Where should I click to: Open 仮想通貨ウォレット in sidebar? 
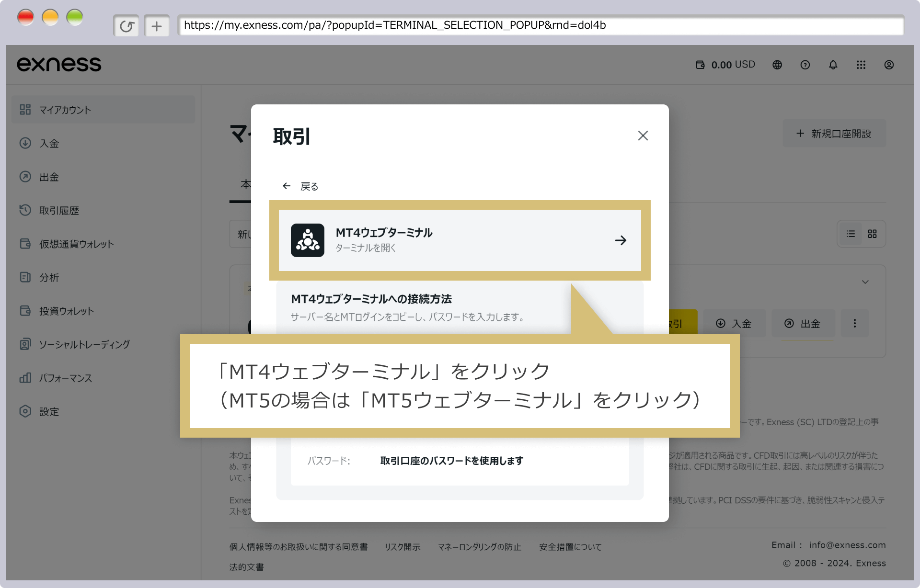[103, 244]
